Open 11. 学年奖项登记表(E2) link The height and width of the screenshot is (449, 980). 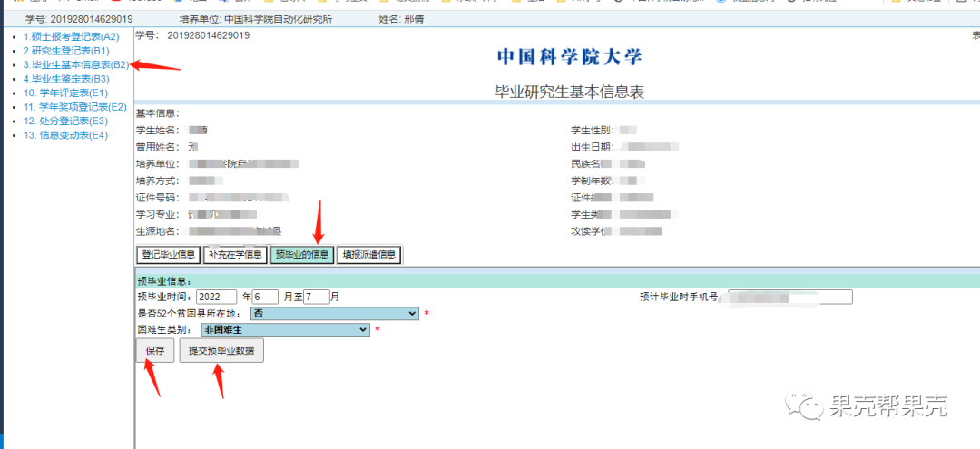(x=75, y=107)
